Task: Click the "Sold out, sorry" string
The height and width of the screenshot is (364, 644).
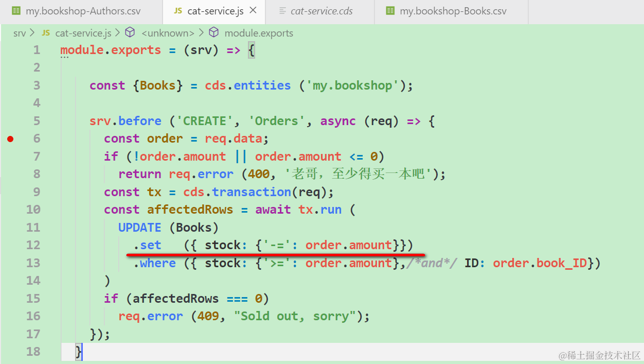Action: click(295, 316)
